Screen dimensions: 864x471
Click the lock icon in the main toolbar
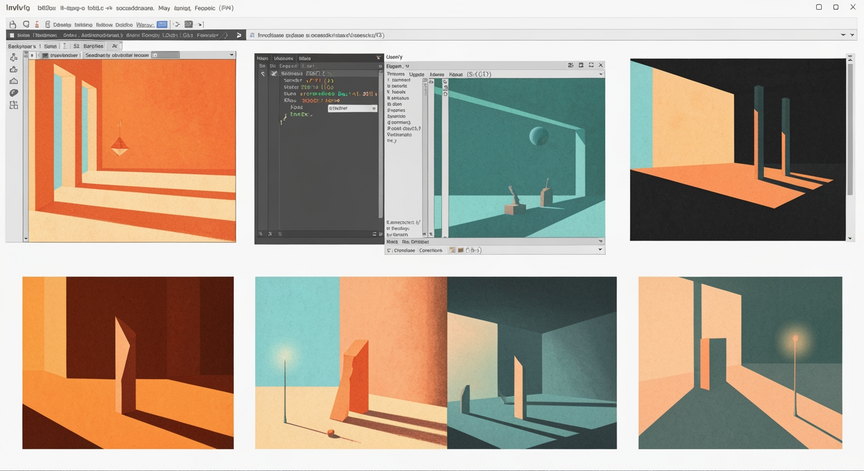coord(12,24)
